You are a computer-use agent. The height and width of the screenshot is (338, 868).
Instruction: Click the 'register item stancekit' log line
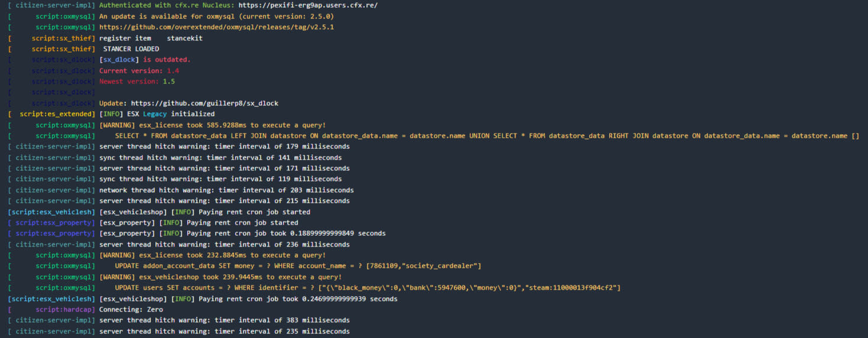(151, 38)
